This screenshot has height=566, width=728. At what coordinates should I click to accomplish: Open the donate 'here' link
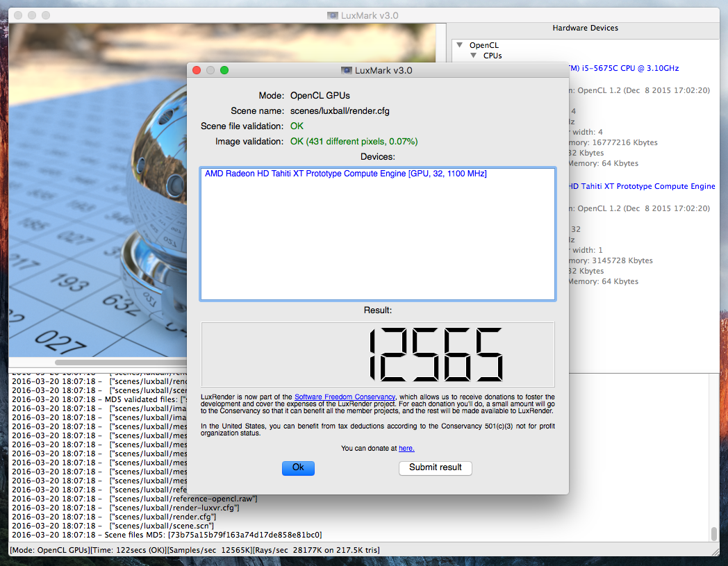(x=406, y=449)
